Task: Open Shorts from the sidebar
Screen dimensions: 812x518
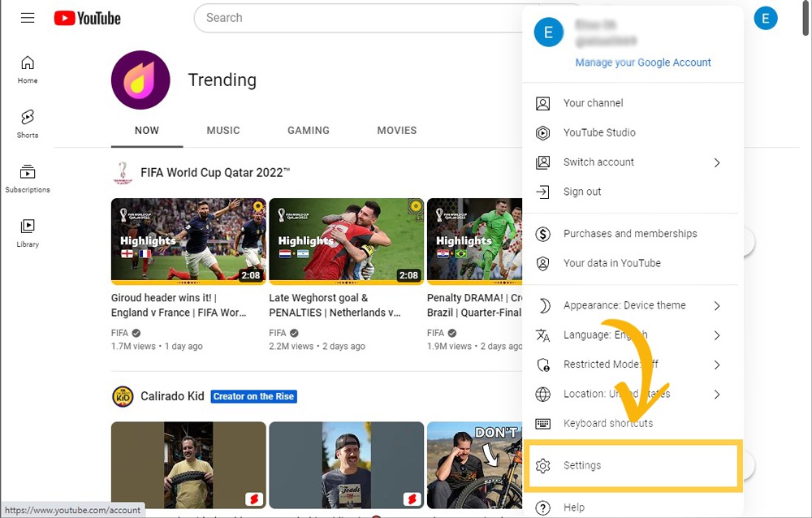Action: (28, 123)
